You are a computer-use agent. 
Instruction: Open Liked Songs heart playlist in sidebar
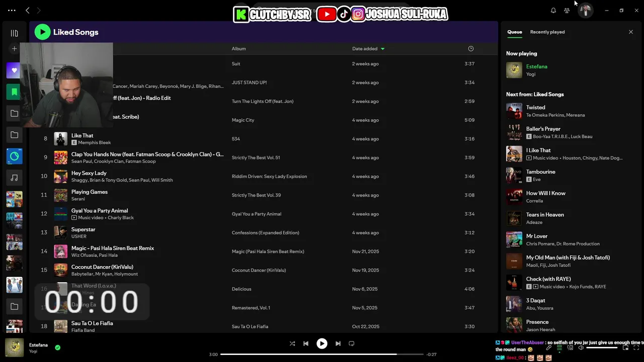(x=14, y=70)
